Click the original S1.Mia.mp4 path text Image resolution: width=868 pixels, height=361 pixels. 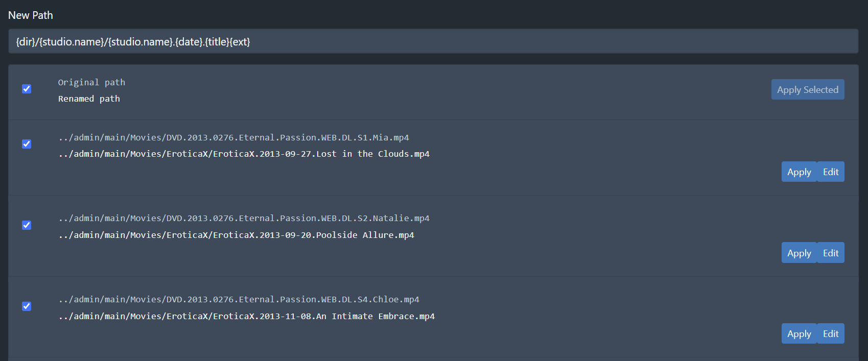tap(233, 137)
